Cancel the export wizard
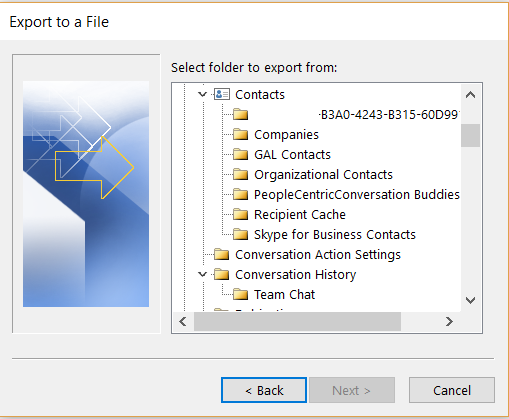This screenshot has width=509, height=419. click(452, 390)
